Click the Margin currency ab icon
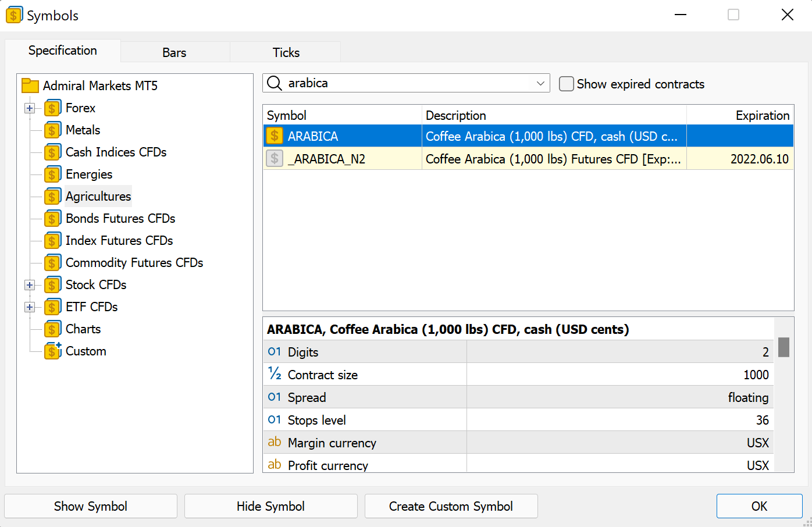Viewport: 812px width, 527px height. click(x=275, y=441)
